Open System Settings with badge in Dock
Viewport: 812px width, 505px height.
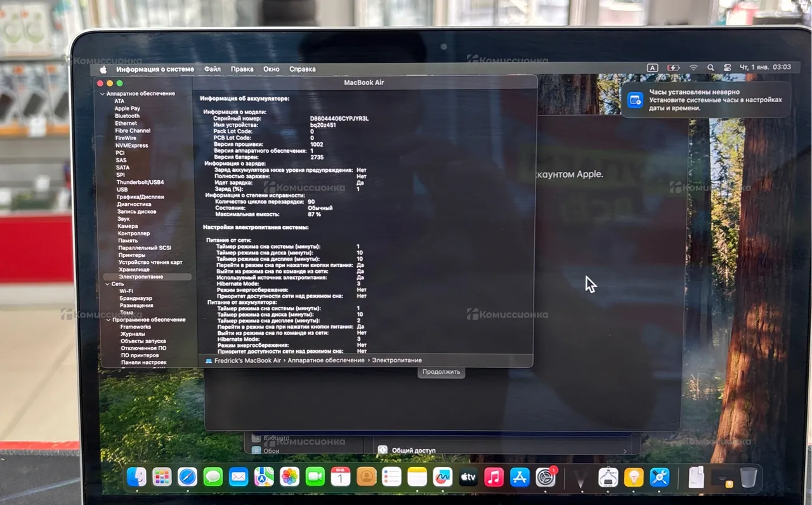click(546, 476)
